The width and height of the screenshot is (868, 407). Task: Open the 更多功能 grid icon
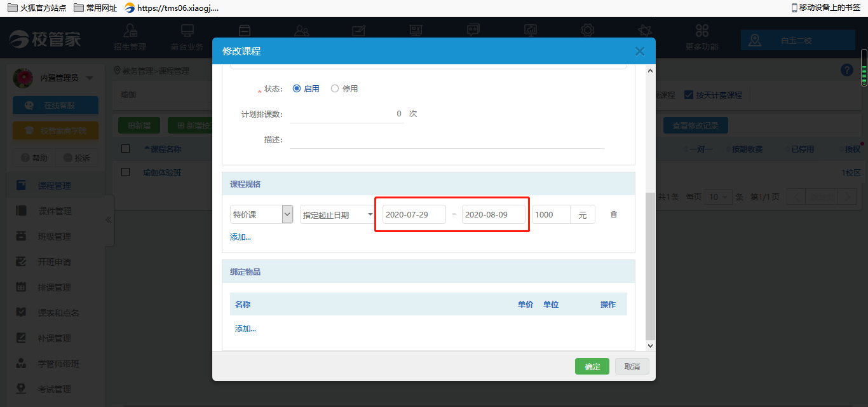point(702,30)
